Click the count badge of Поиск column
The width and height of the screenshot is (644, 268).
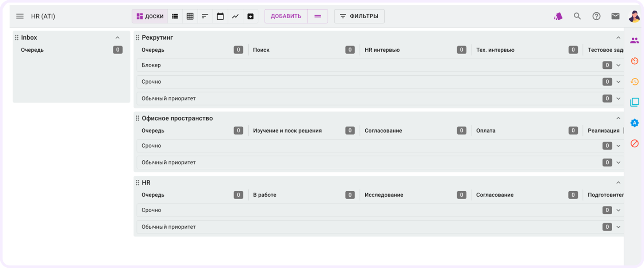[350, 50]
